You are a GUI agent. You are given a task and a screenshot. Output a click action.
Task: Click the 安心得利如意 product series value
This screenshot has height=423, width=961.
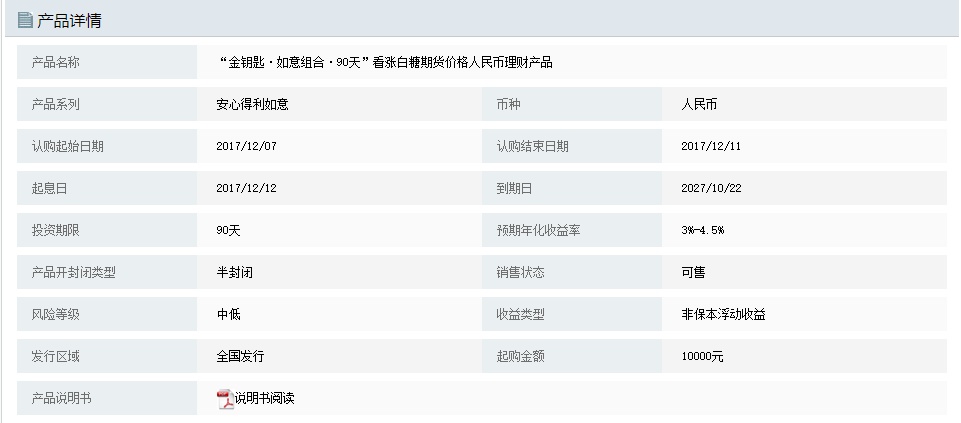[253, 104]
